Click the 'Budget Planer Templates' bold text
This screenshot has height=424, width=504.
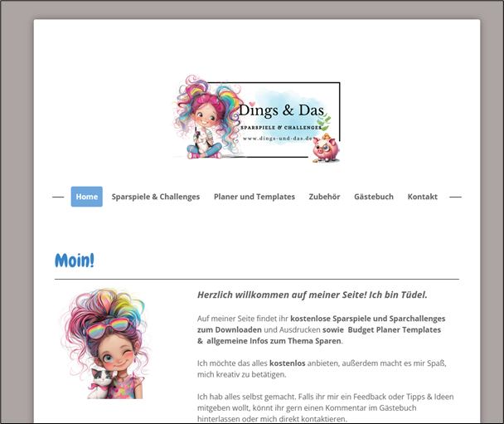pyautogui.click(x=395, y=329)
